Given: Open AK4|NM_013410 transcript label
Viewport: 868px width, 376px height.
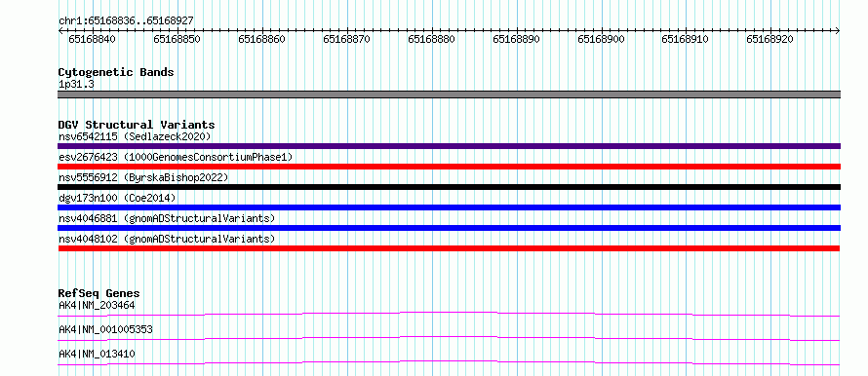Looking at the screenshot, I should tap(97, 354).
